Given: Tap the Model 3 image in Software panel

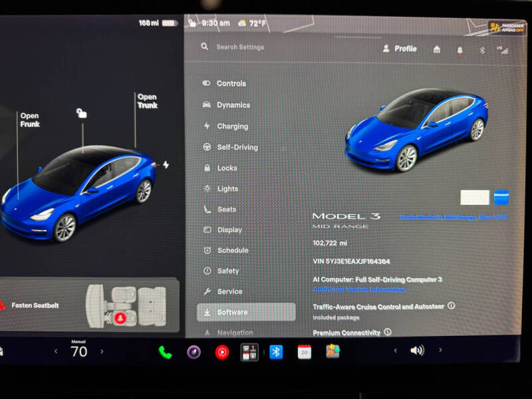Looking at the screenshot, I should click(x=417, y=130).
